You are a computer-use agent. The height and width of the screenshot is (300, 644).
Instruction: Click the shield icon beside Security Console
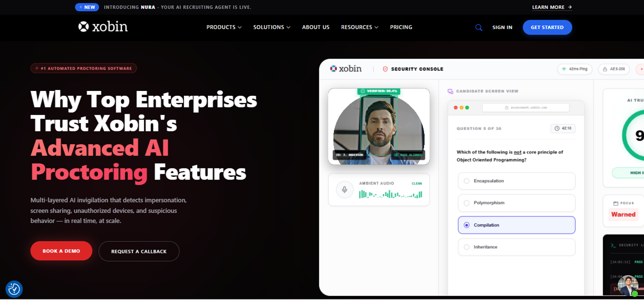385,69
